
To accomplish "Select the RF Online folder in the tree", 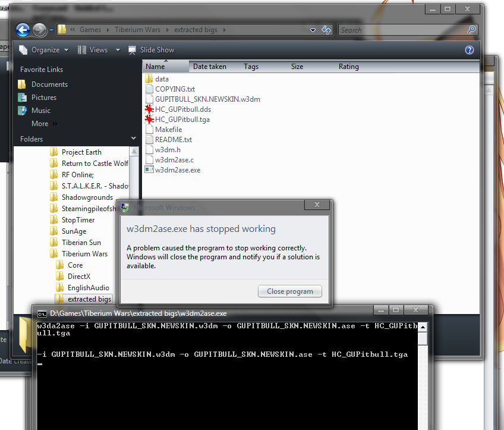I will coord(72,175).
